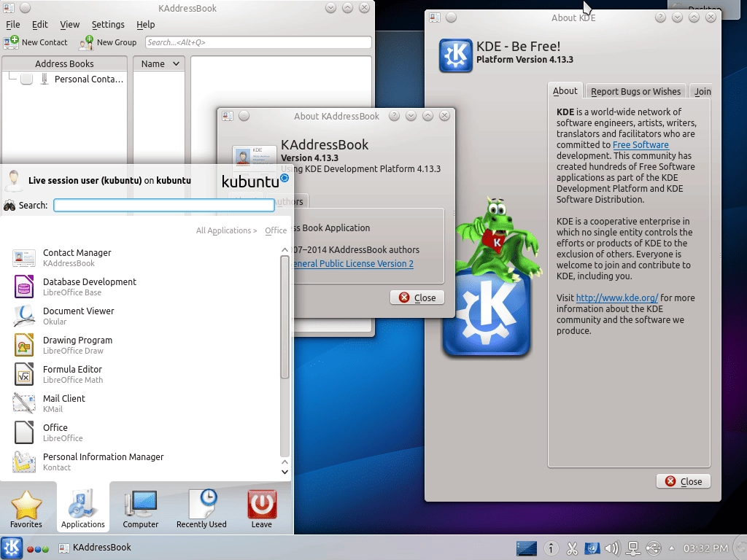Viewport: 747px width, 560px height.
Task: Click the launcher list scrollbar handle
Action: click(285, 316)
